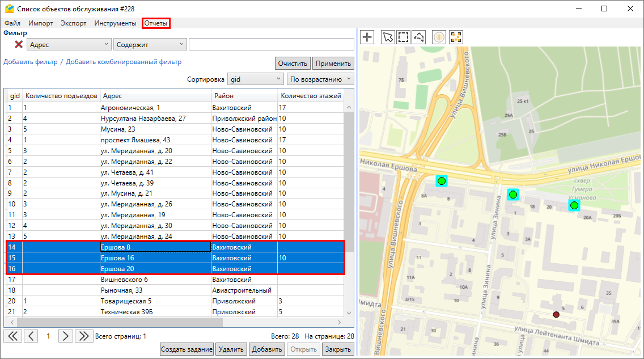Choose the polygon selection tool
The image size is (644, 359).
(x=418, y=37)
